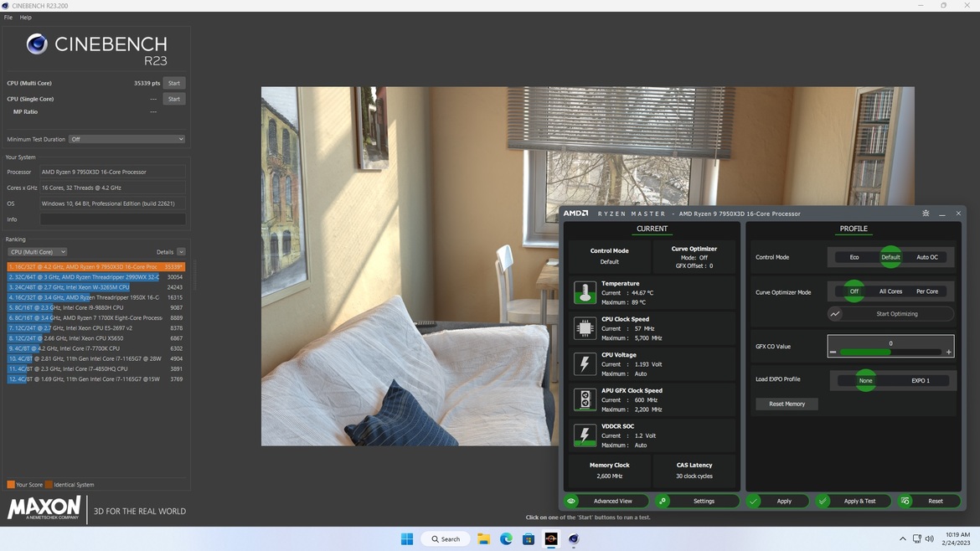980x551 pixels.
Task: Set Curve Optimizer Mode to Per Core
Action: 927,291
